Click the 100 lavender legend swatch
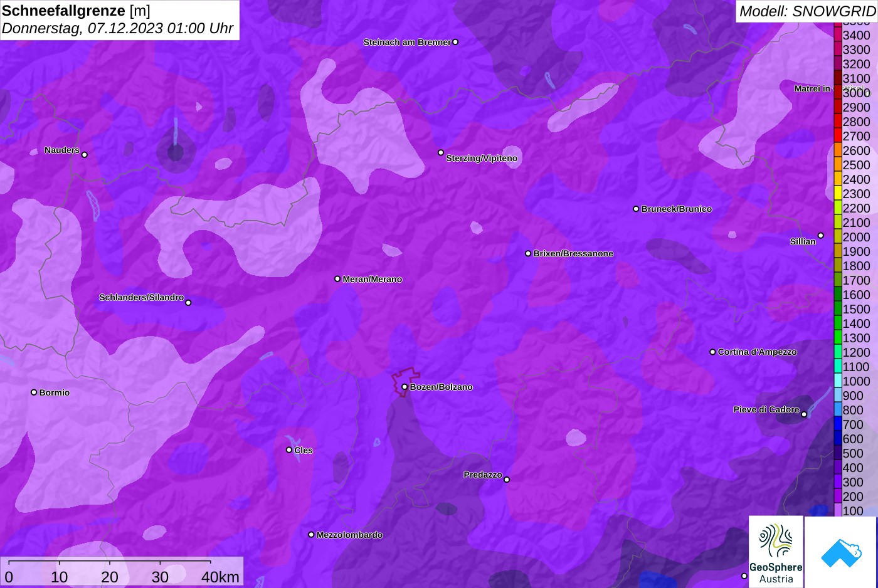 [838, 510]
